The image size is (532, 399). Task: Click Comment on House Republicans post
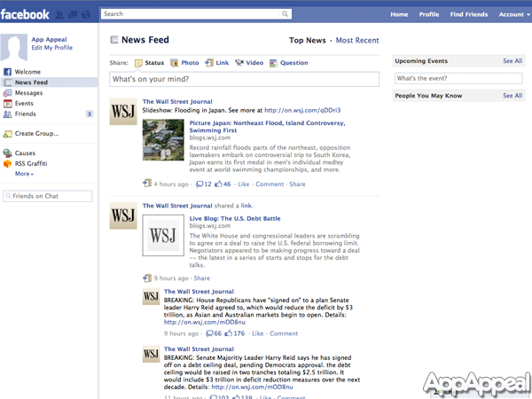284,333
